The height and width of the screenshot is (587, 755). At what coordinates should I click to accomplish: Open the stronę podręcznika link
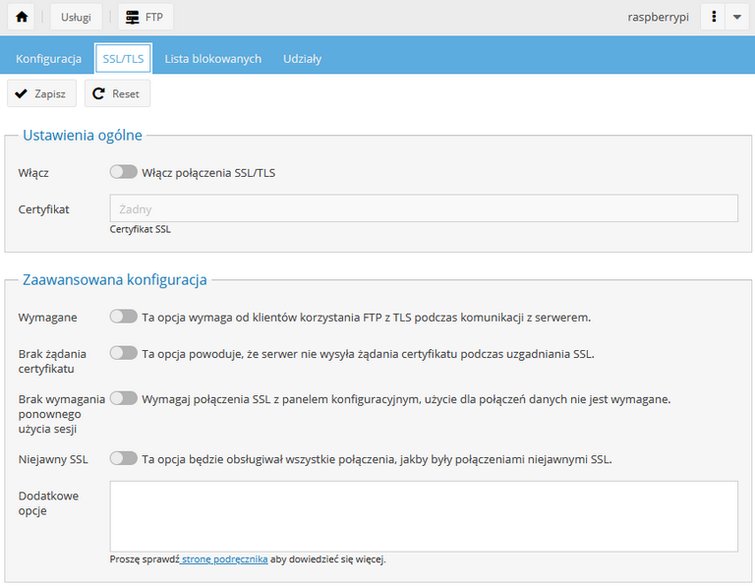224,560
